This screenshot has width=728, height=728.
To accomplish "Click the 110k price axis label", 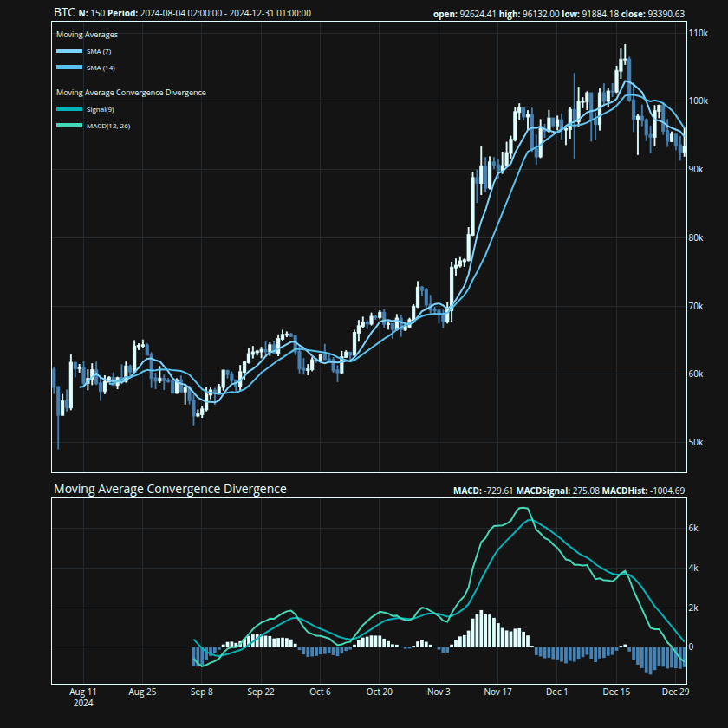I will [x=698, y=33].
